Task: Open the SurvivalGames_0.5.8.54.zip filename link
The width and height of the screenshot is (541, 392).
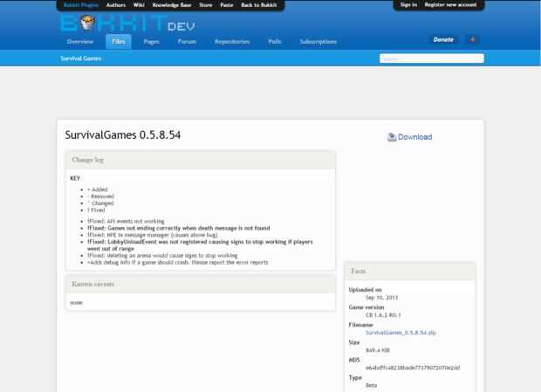Action: pos(401,333)
